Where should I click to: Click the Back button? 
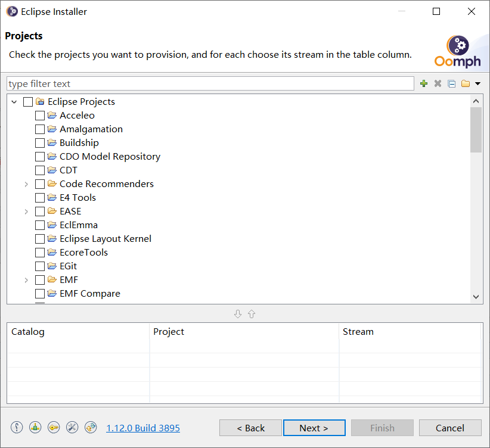tap(250, 428)
